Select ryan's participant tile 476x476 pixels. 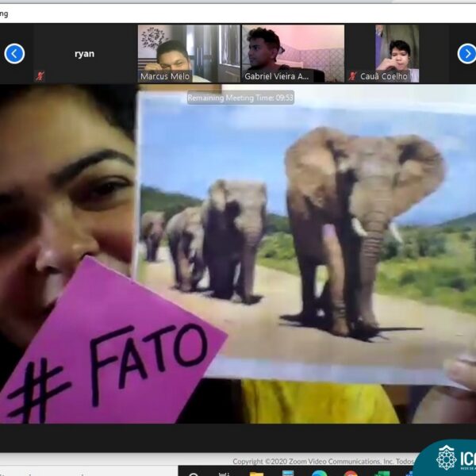84,53
